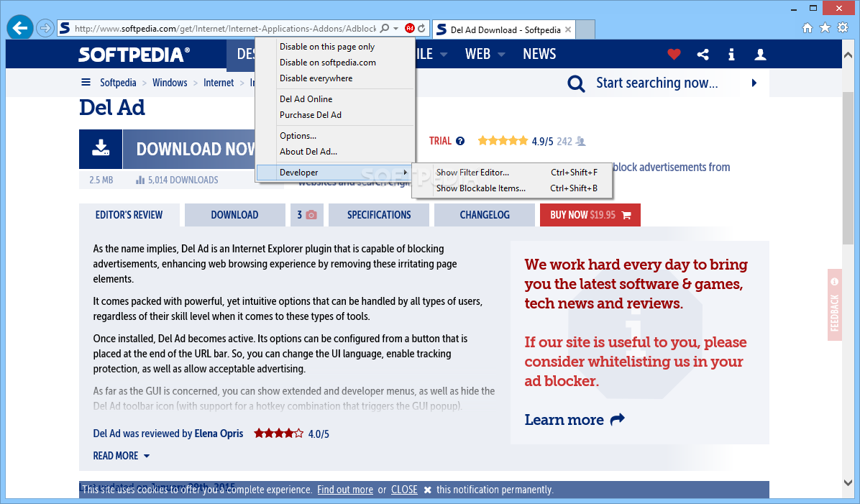This screenshot has height=504, width=860.
Task: Select the SPECIFICATIONS tab
Action: 379,215
